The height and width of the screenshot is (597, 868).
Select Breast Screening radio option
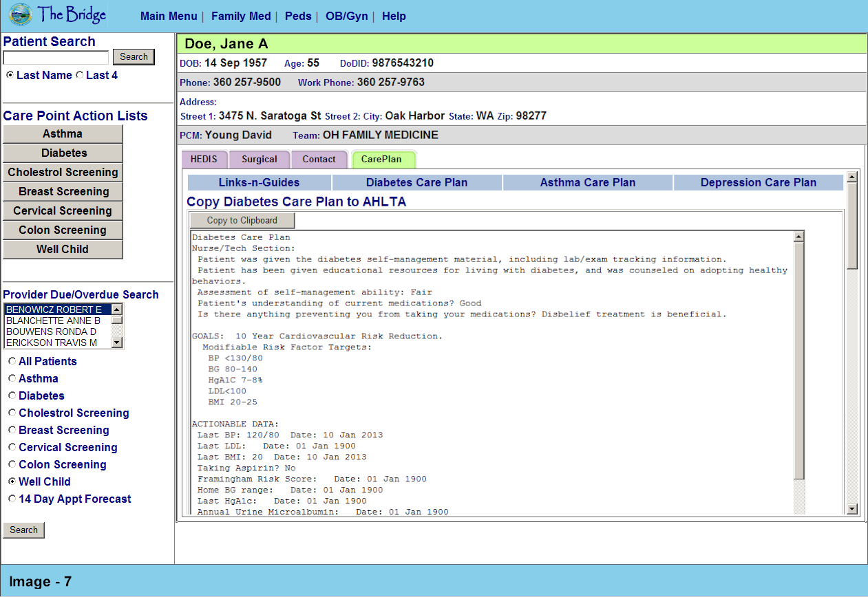(x=12, y=430)
